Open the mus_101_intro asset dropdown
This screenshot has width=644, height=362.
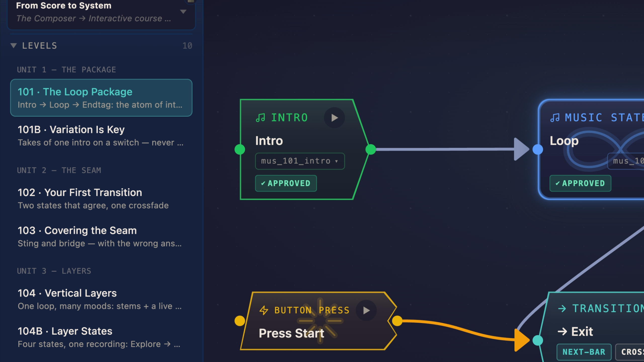300,161
